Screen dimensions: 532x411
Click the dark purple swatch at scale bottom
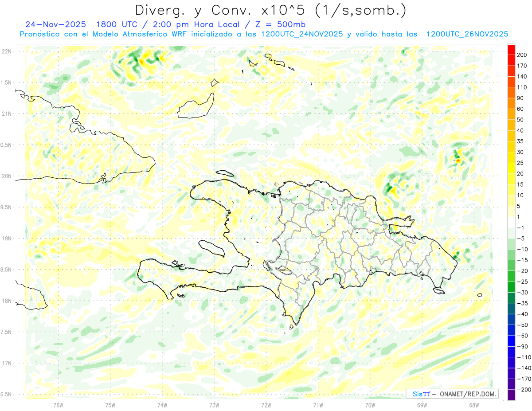coord(511,395)
